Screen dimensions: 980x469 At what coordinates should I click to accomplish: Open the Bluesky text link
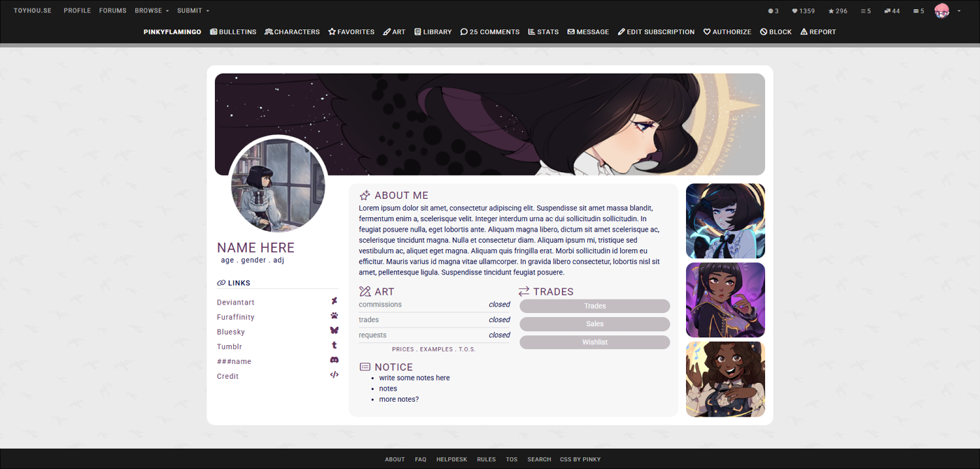[231, 332]
